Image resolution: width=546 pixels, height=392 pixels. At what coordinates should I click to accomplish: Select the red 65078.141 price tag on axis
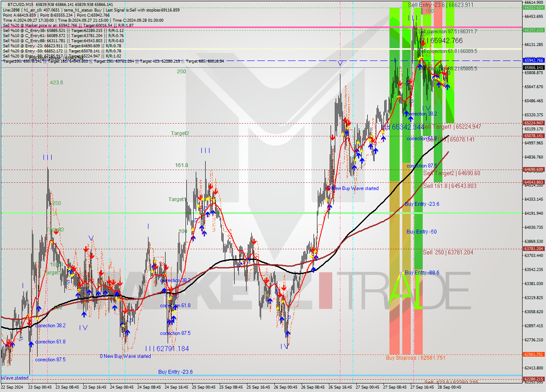click(x=534, y=135)
